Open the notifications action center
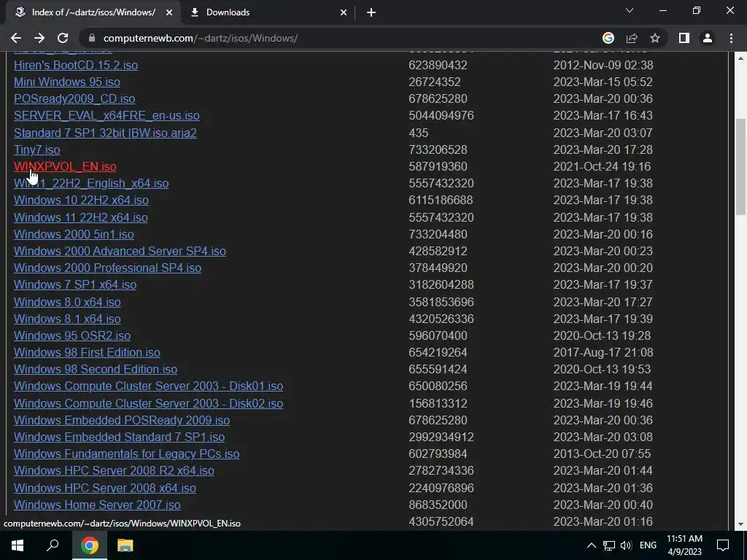This screenshot has height=560, width=747. tap(723, 545)
